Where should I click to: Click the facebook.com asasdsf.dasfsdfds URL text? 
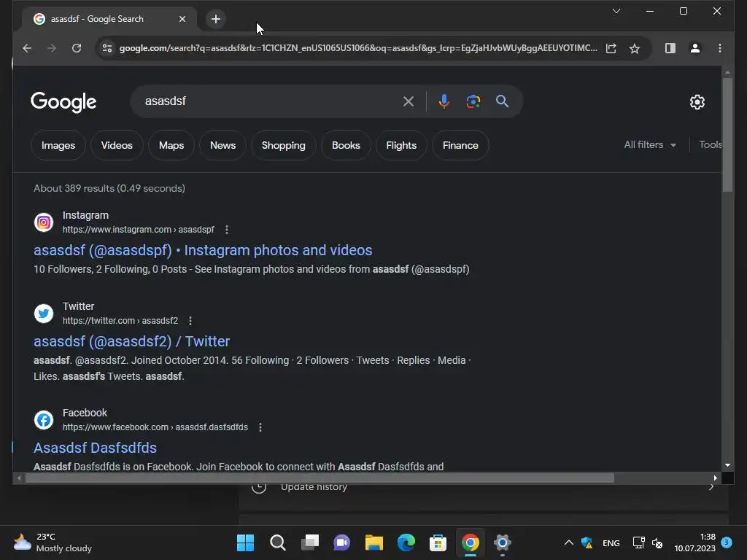coord(155,427)
